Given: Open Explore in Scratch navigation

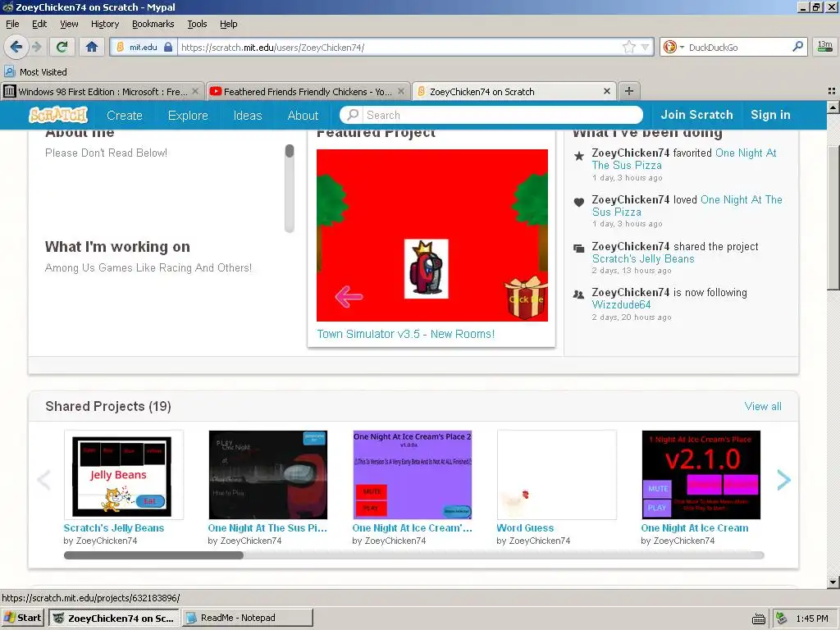Looking at the screenshot, I should coord(188,115).
